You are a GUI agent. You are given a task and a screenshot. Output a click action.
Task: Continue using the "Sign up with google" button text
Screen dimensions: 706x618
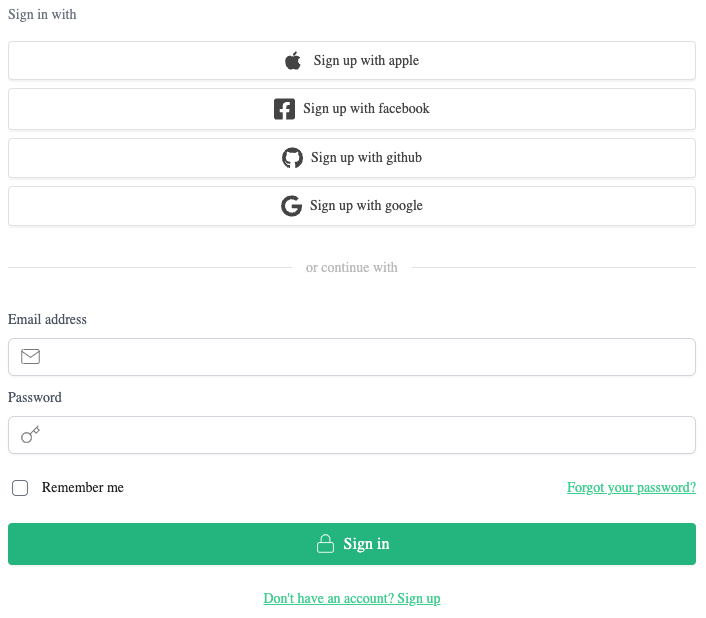pos(366,206)
